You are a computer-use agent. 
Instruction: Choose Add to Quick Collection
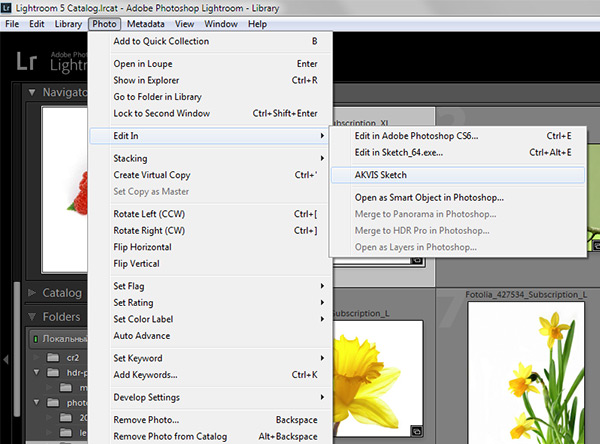(x=210, y=41)
